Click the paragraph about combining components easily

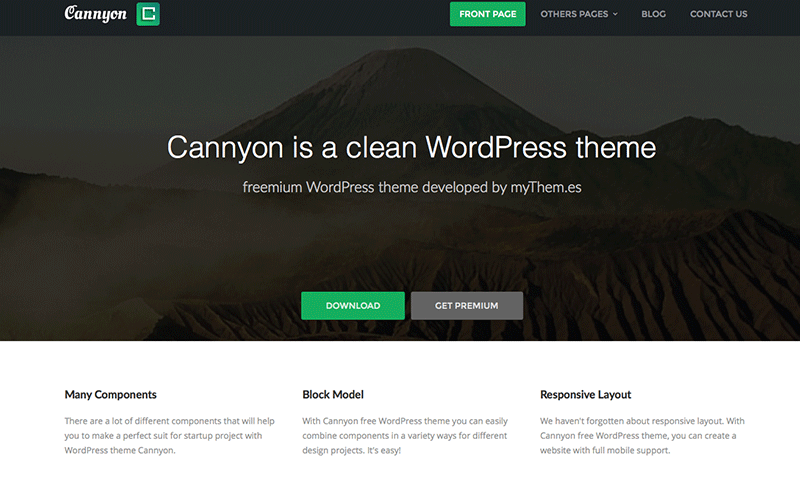click(x=405, y=436)
